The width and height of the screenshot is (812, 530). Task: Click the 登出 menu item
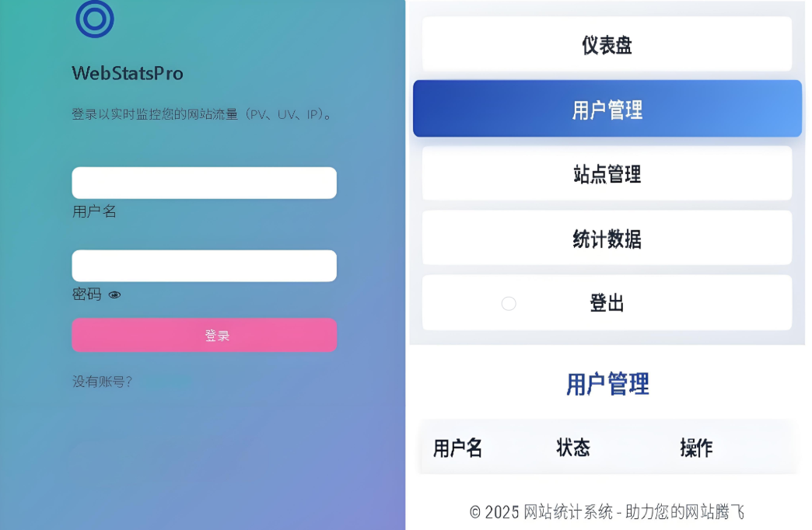coord(607,303)
